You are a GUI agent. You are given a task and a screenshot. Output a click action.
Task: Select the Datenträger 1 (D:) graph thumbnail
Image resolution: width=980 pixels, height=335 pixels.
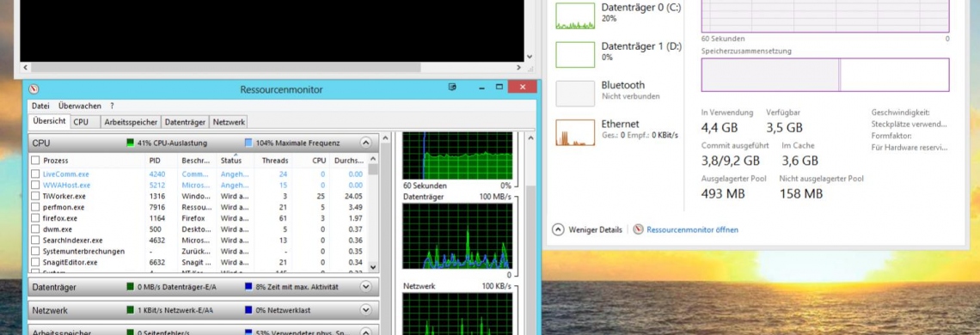[575, 55]
